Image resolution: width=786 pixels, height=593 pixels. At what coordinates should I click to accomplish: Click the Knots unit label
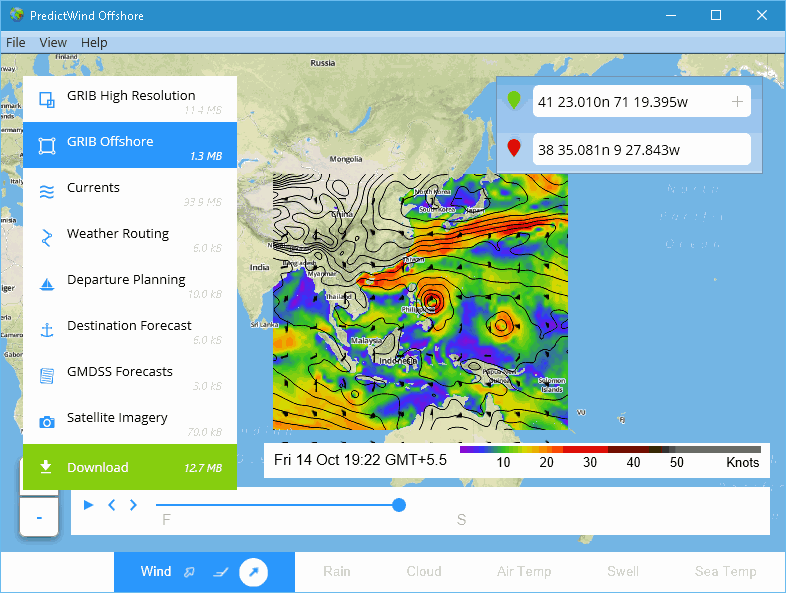742,462
